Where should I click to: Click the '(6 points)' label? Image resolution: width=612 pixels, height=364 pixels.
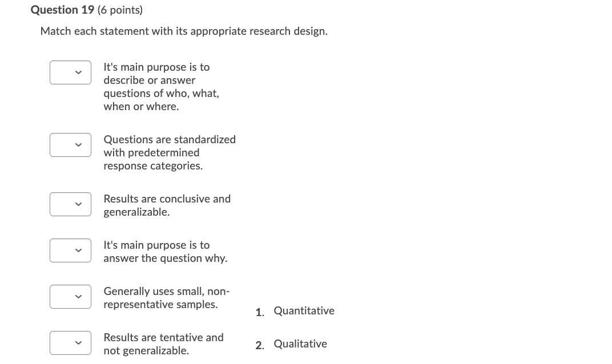pyautogui.click(x=120, y=10)
